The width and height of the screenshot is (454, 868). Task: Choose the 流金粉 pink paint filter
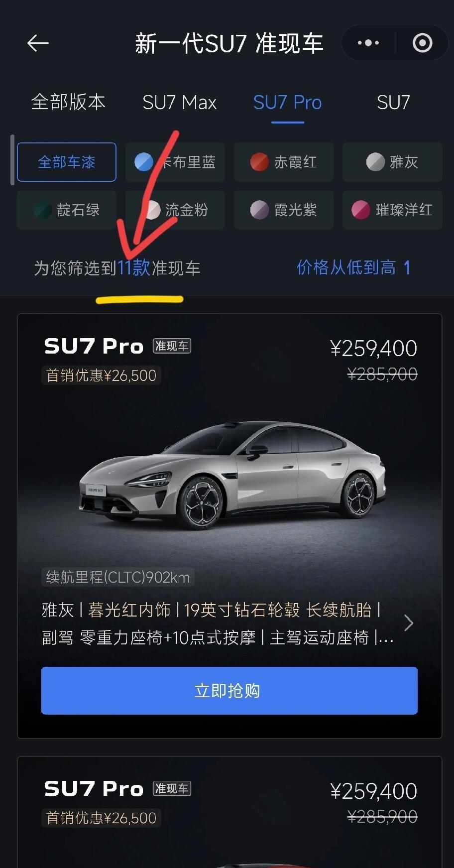point(175,210)
